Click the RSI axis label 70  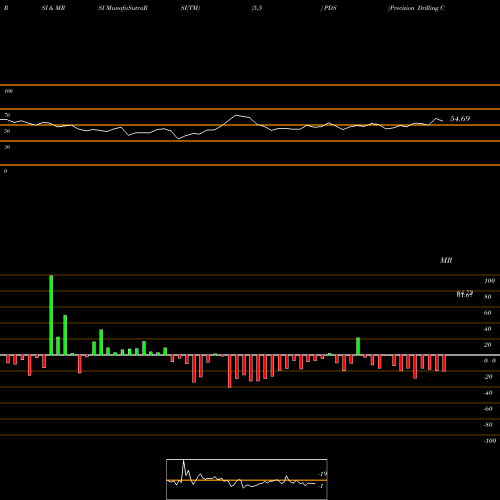(x=7, y=115)
